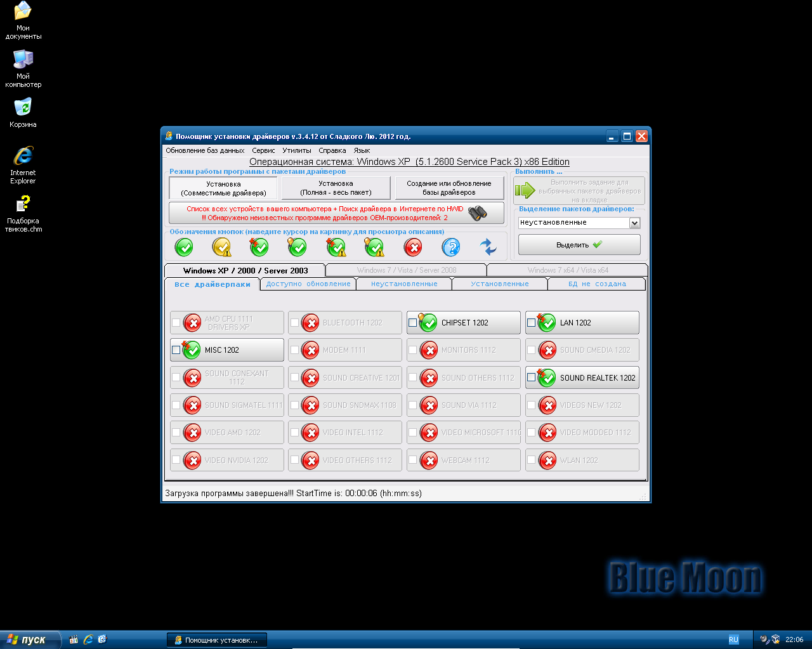Select the Неустановленные tab

click(x=404, y=284)
